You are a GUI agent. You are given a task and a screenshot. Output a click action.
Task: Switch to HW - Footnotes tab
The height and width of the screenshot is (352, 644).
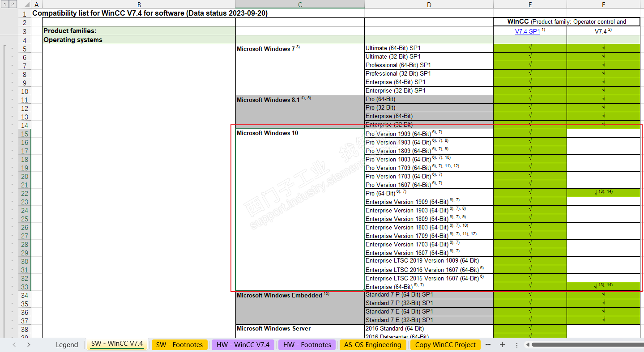[307, 344]
